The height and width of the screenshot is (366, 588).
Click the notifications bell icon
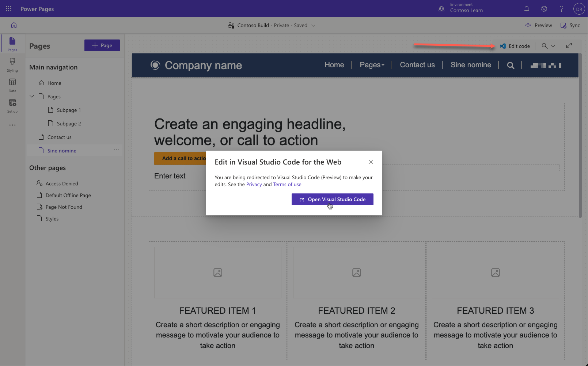(526, 9)
